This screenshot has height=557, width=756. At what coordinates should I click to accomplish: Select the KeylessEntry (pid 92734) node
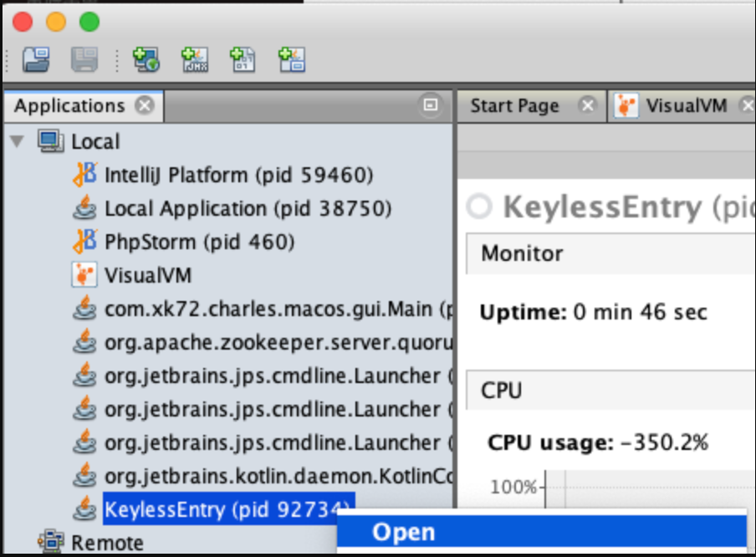click(228, 509)
